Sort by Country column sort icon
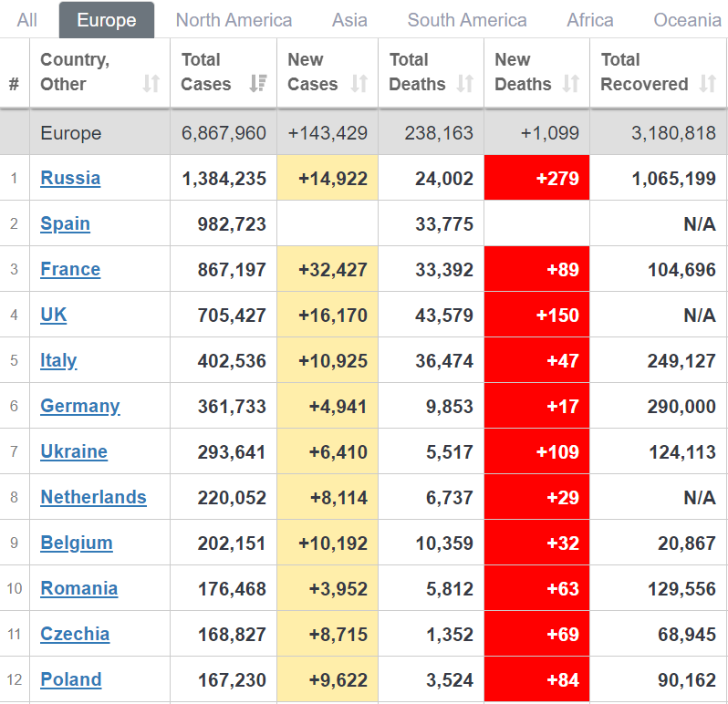 point(151,85)
